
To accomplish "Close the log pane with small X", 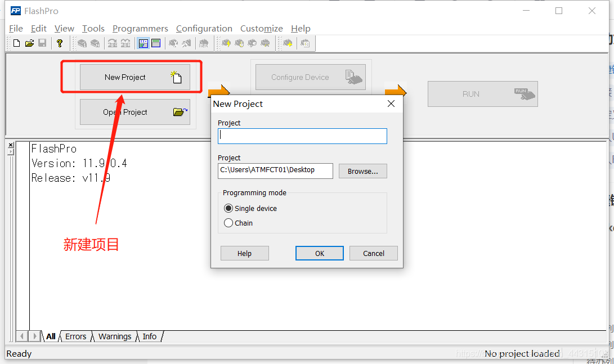I will click(x=11, y=145).
